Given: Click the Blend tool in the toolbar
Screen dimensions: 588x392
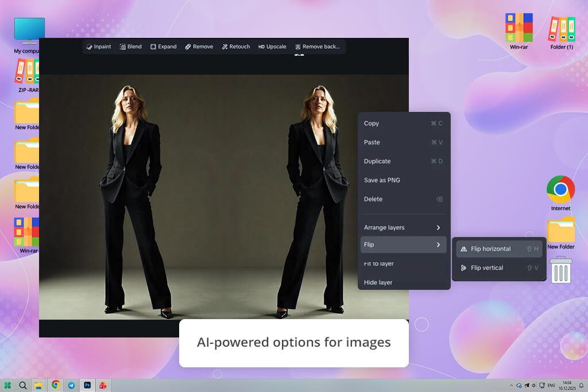Looking at the screenshot, I should (x=130, y=46).
